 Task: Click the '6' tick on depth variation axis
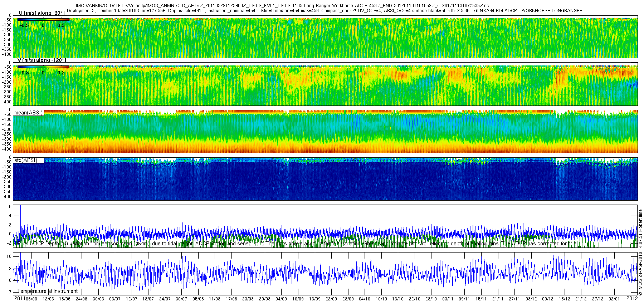pyautogui.click(x=10, y=207)
